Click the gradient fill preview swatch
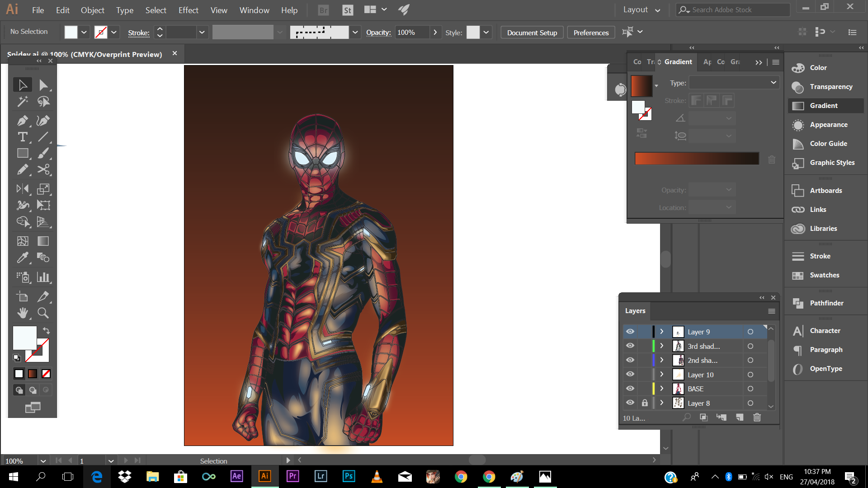Image resolution: width=868 pixels, height=488 pixels. (x=642, y=86)
